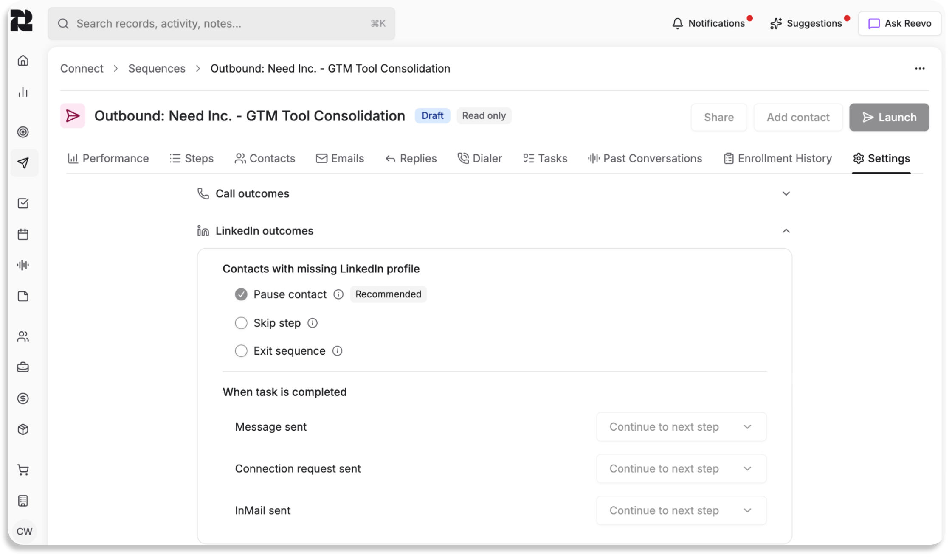Open the three-dot more options menu
The image size is (952, 560).
coord(919,69)
